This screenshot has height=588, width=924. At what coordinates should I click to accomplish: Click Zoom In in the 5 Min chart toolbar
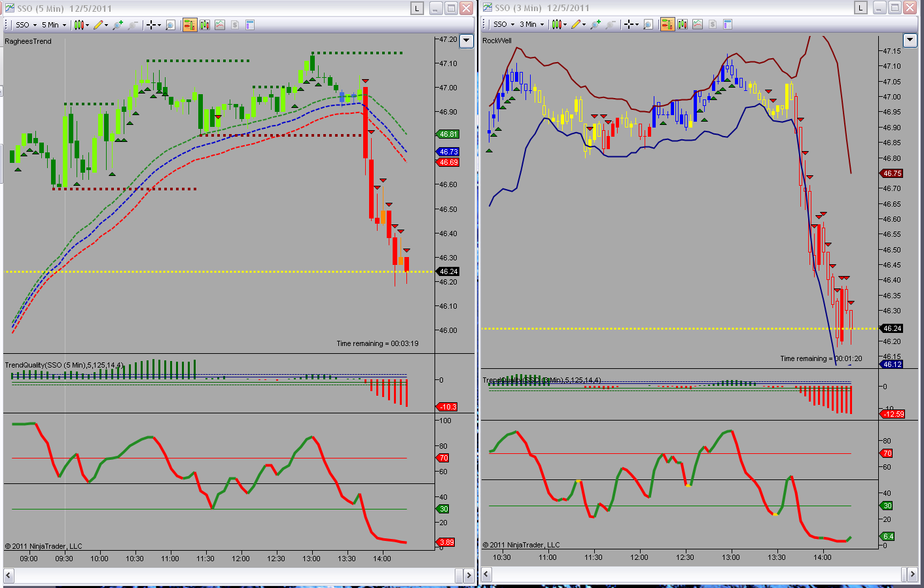click(x=118, y=25)
